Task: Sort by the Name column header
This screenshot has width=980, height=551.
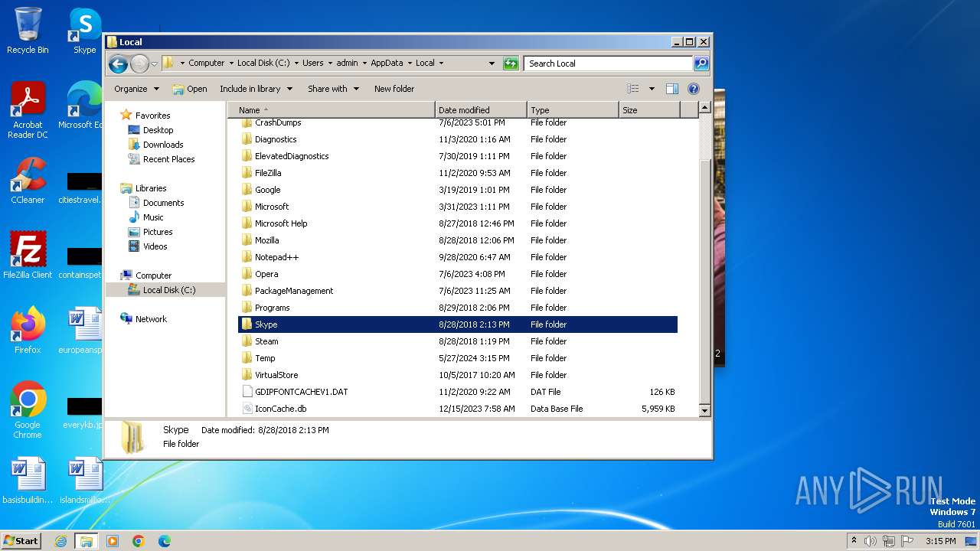Action: click(x=332, y=110)
